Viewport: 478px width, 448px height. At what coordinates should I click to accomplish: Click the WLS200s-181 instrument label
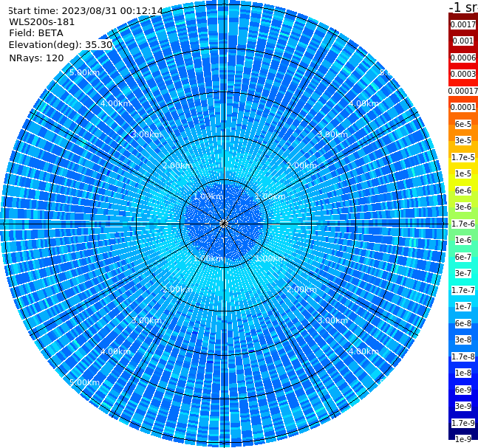(42, 22)
